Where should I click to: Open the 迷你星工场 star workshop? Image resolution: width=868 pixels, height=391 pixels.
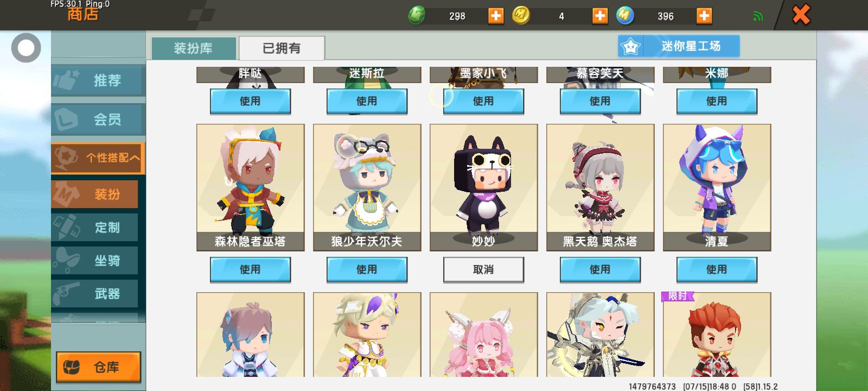679,46
